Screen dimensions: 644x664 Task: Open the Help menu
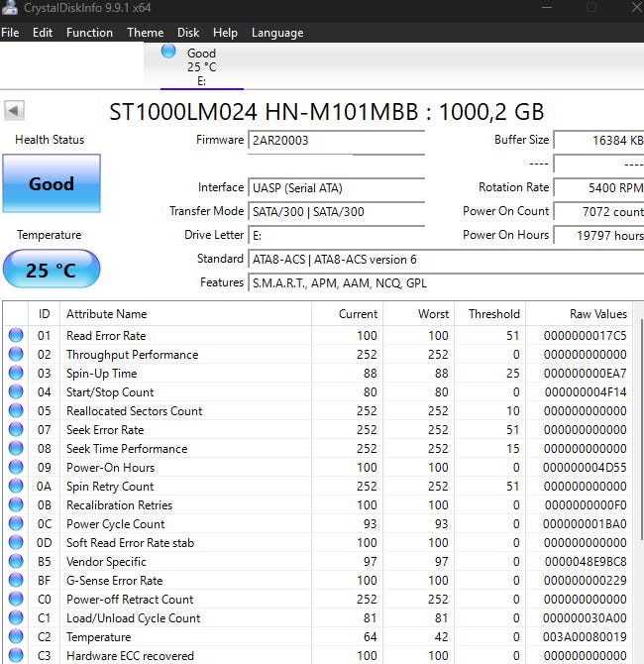point(225,33)
